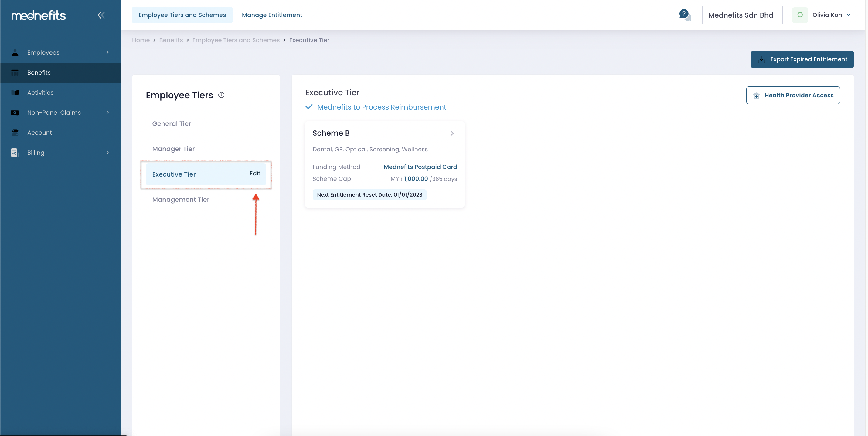Select the Benefits sidebar icon
The width and height of the screenshot is (868, 436).
(15, 73)
